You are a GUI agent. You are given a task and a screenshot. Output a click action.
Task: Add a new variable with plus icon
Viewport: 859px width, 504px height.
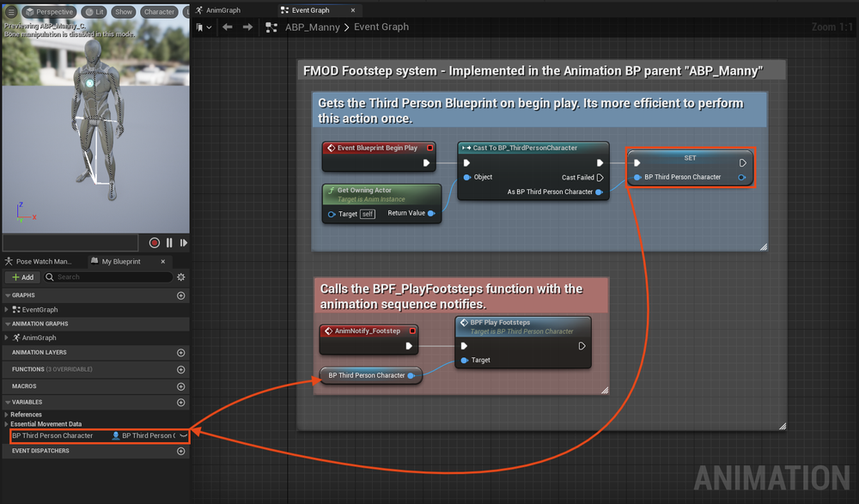pyautogui.click(x=180, y=402)
